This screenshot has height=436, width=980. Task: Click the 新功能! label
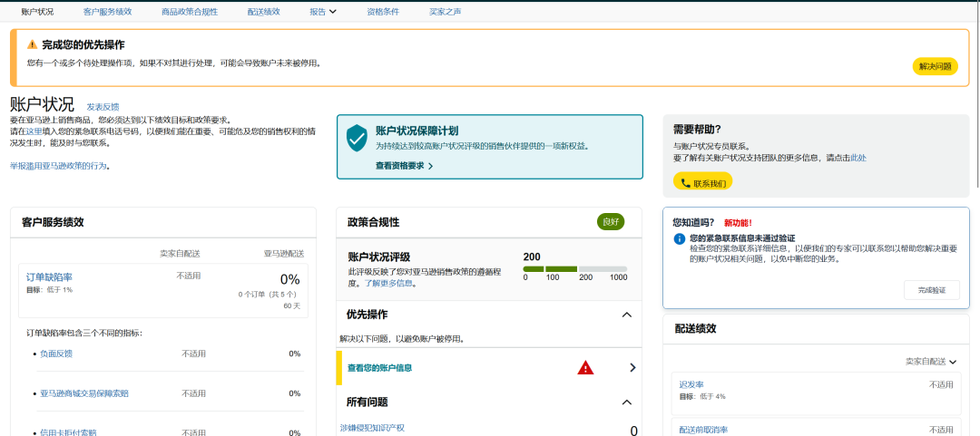(x=738, y=222)
